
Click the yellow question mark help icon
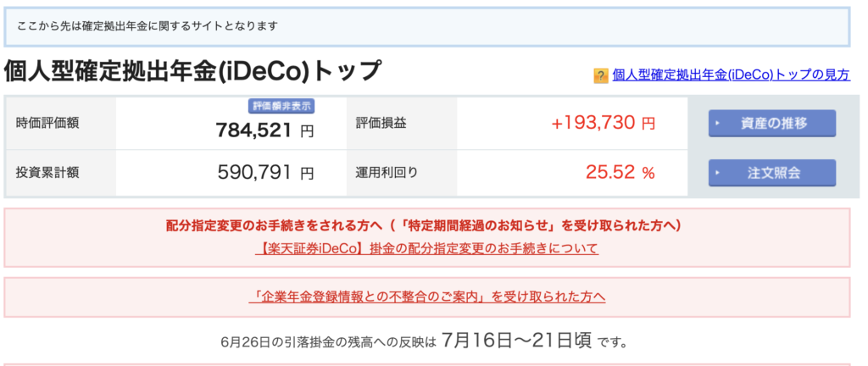(601, 75)
